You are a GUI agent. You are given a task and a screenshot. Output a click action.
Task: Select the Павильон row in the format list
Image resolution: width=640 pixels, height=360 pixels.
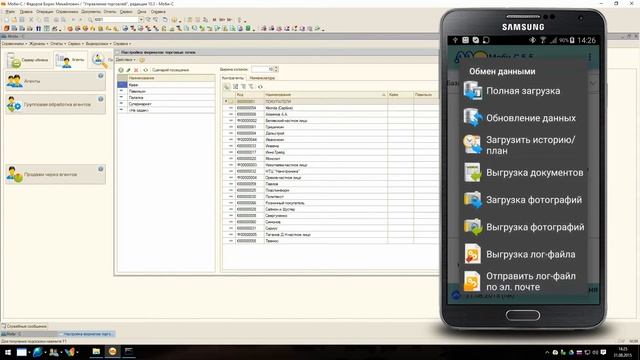point(166,91)
